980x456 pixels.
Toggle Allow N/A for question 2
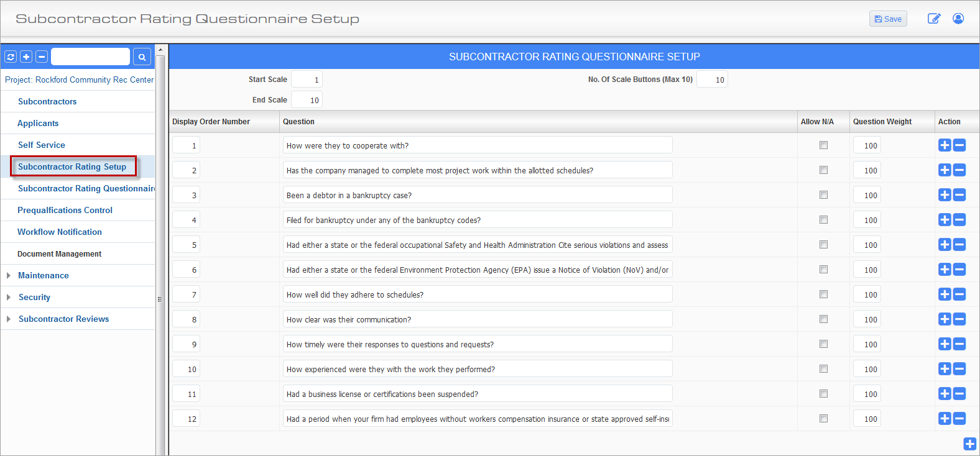(x=823, y=170)
